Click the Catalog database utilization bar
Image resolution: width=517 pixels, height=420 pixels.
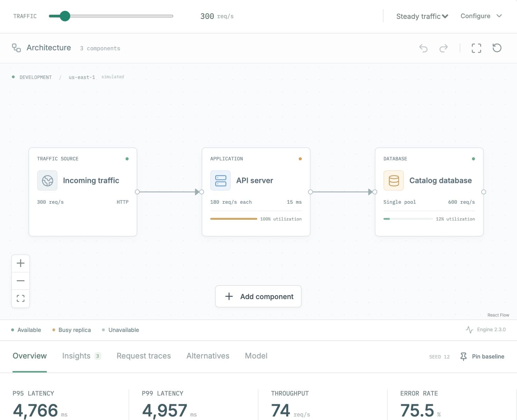click(x=408, y=219)
